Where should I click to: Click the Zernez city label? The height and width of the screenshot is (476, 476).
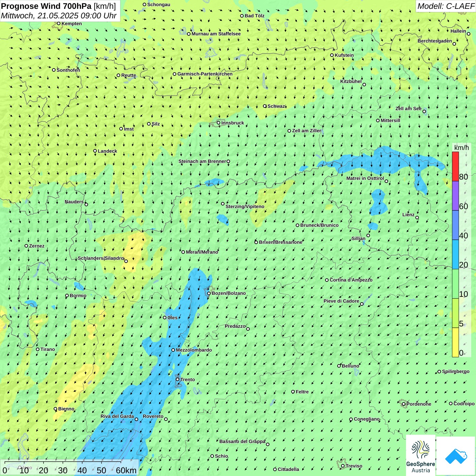pos(37,246)
